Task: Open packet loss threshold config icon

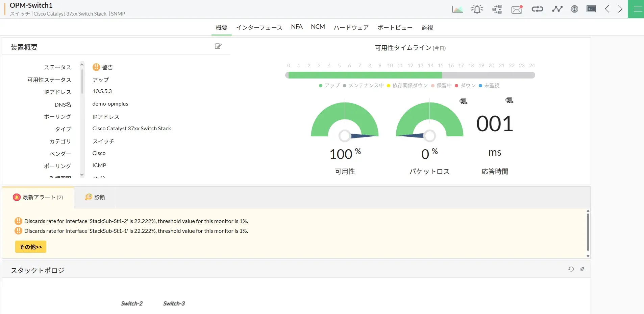Action: (464, 102)
